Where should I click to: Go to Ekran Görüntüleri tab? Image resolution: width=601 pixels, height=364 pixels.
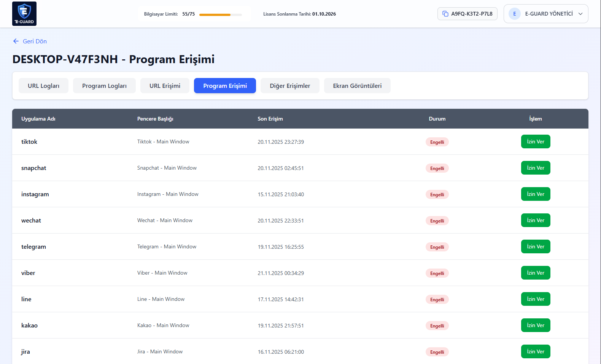(357, 86)
